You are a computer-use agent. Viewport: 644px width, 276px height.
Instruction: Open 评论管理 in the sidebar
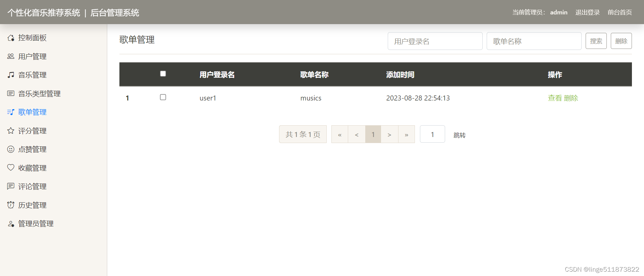(x=33, y=186)
